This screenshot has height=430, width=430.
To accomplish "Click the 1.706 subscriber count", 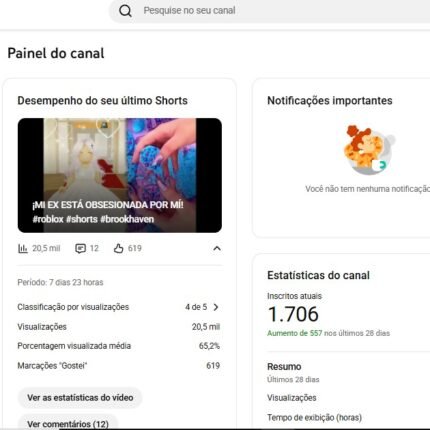I will [293, 314].
